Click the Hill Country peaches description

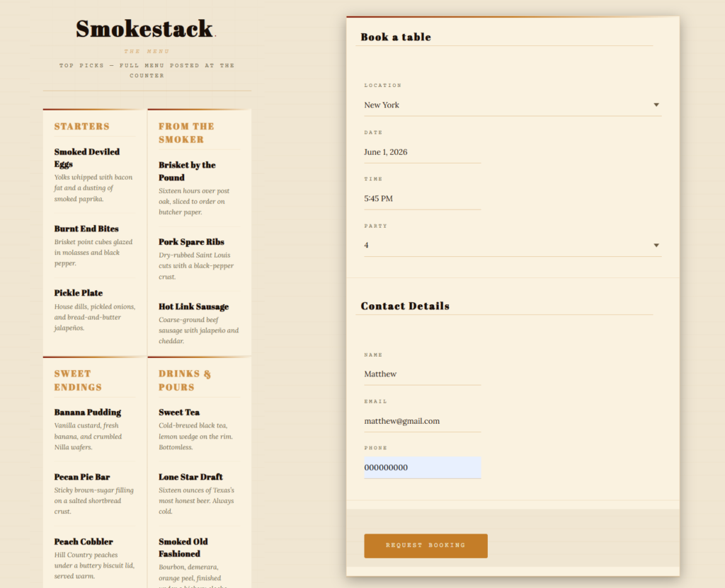[x=94, y=565]
